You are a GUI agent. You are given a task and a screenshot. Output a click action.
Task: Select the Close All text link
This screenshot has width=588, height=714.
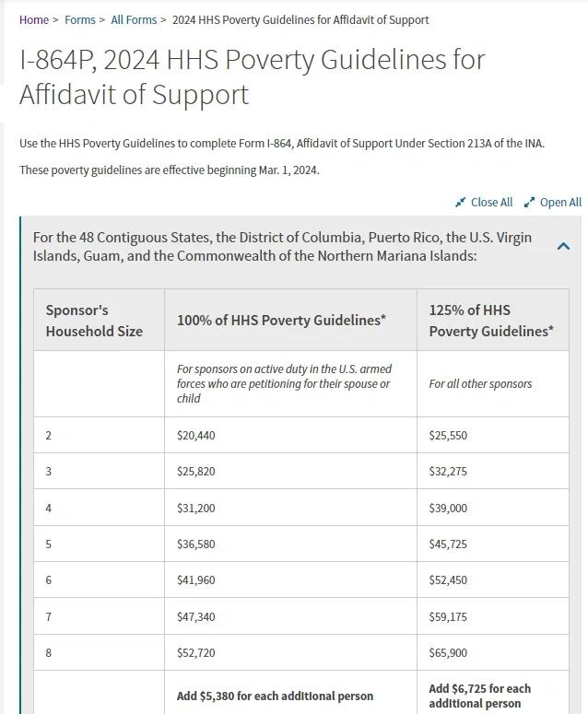coord(491,202)
